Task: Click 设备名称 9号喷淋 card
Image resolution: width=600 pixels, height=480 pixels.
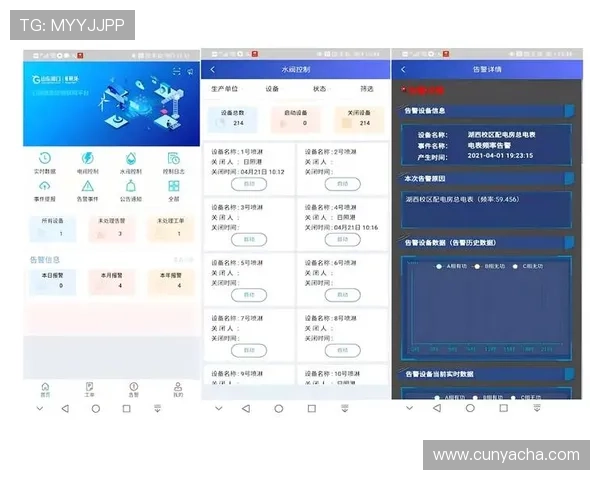Action: pos(249,376)
